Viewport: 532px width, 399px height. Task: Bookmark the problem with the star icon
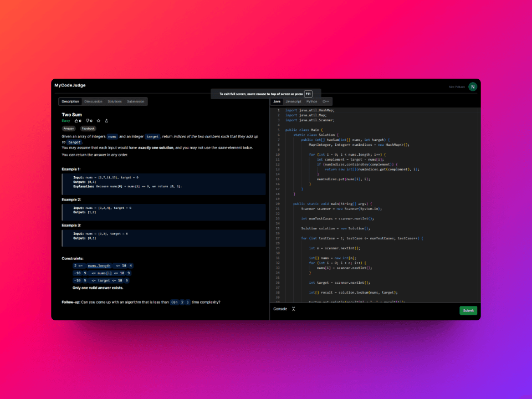(x=99, y=121)
